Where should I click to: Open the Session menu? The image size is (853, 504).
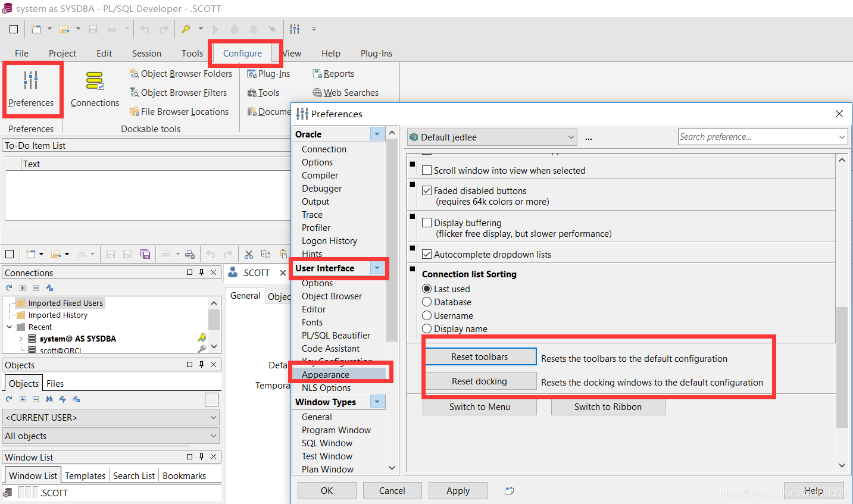coord(146,53)
